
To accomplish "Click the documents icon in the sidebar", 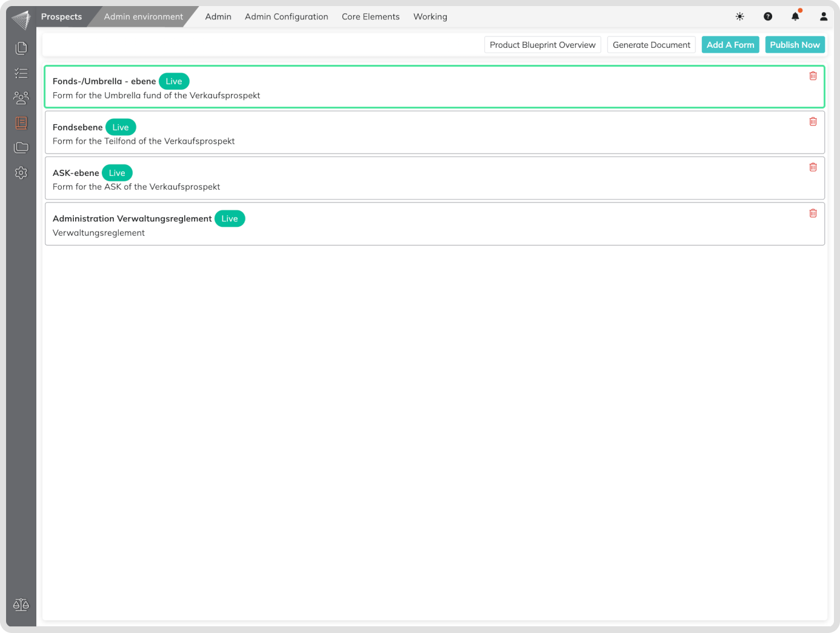I will (x=21, y=48).
